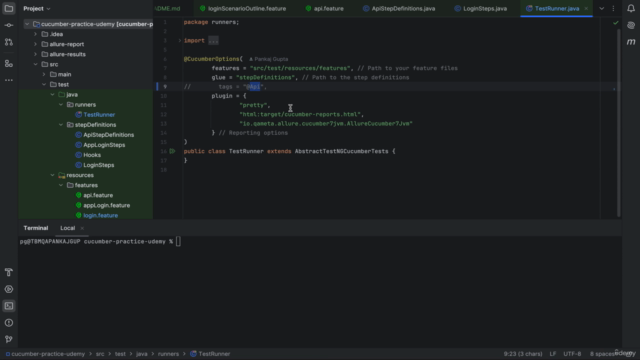This screenshot has width=640, height=360.
Task: Run TestRunner class from gutter icon
Action: [172, 151]
